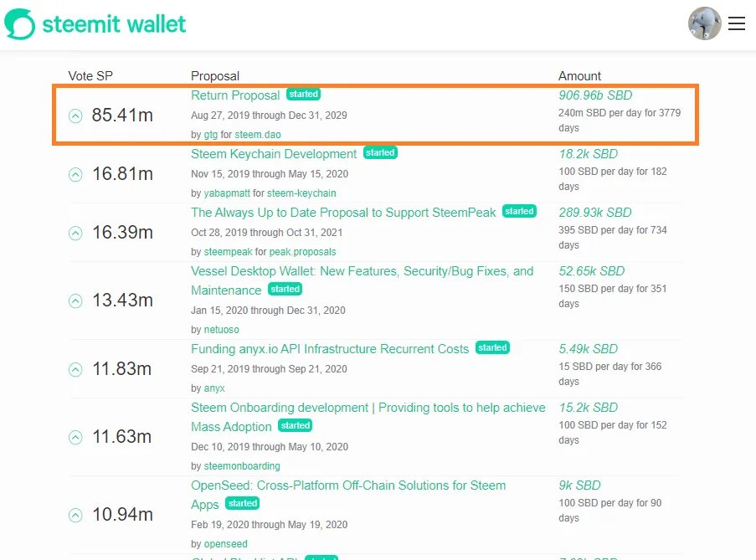Click the 9k SBD amount
Image resolution: width=756 pixels, height=560 pixels.
click(x=579, y=486)
